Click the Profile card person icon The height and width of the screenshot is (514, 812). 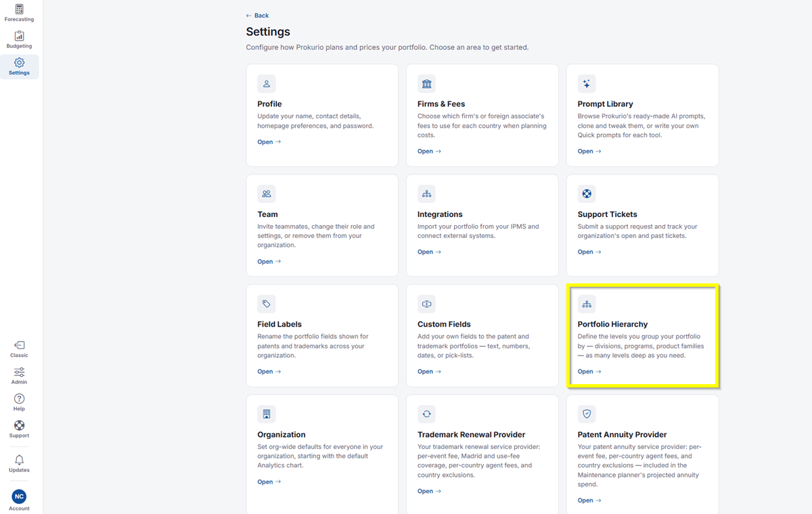(x=267, y=84)
